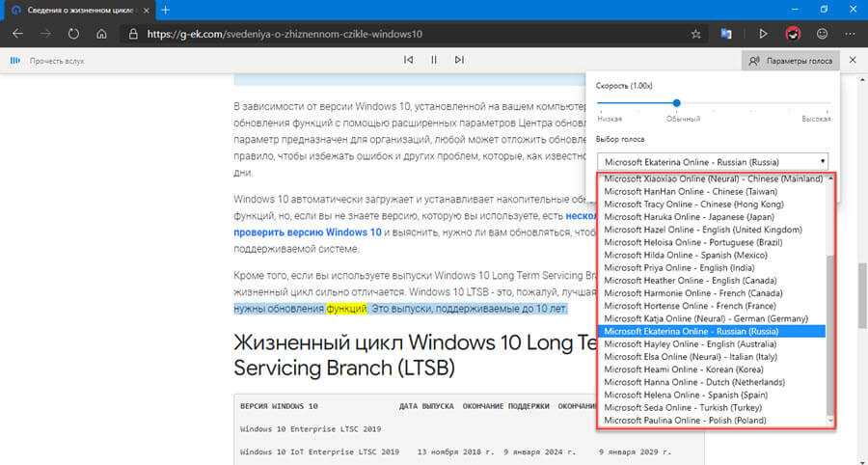Select Microsoft Tracy Online Chinese (Hong Kong) voice
The image size is (868, 465).
pos(712,205)
